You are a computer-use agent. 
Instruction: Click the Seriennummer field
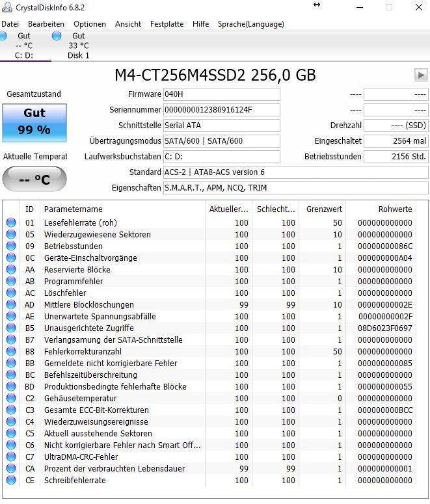click(222, 110)
